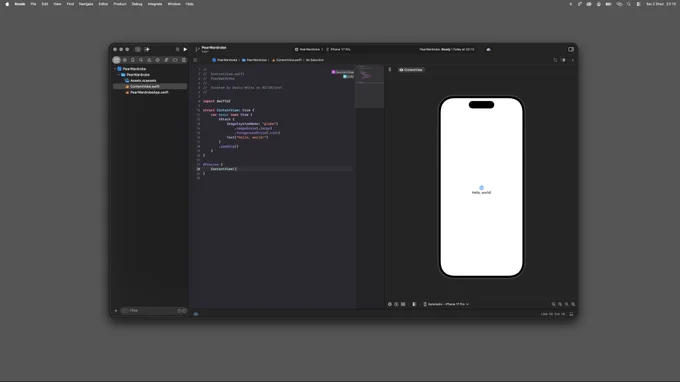Open the Integrate menu
680x382 pixels.
point(155,4)
